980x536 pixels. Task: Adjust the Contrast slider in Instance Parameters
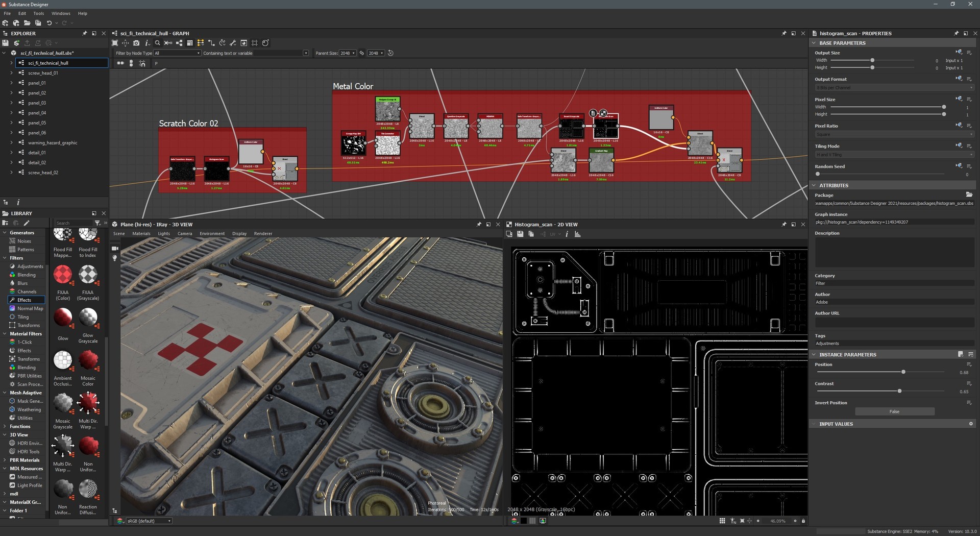(x=899, y=391)
